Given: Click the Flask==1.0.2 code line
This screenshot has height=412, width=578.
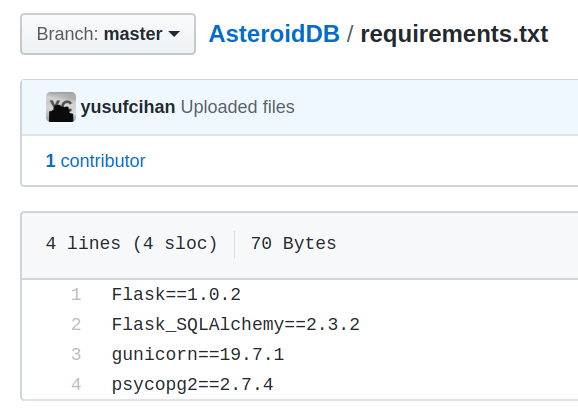Looking at the screenshot, I should click(176, 295).
